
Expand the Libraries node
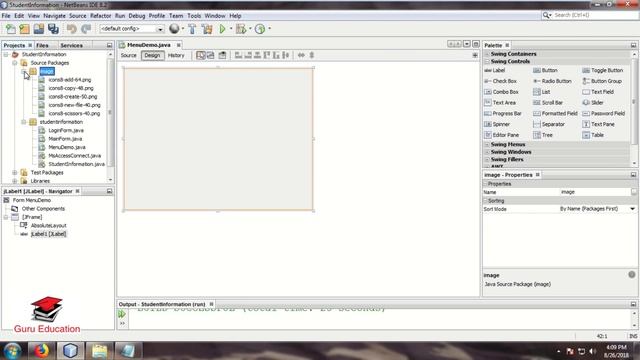click(x=15, y=181)
